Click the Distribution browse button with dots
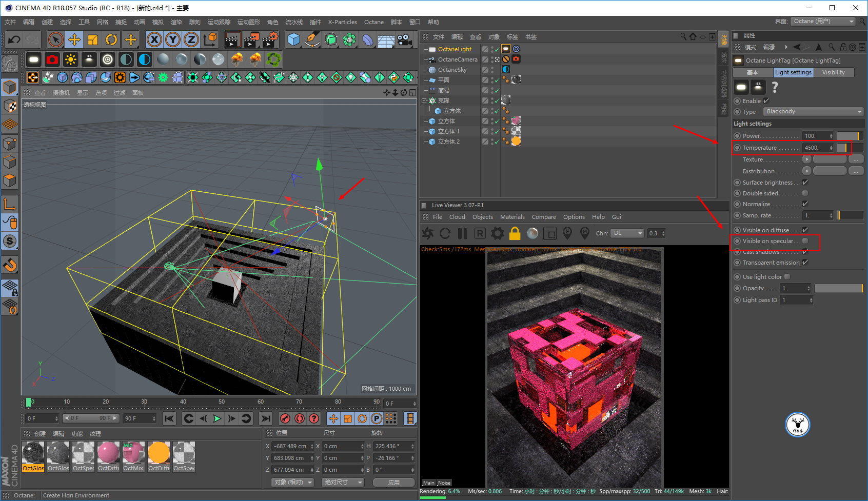Viewport: 868px width, 501px height. coord(856,171)
